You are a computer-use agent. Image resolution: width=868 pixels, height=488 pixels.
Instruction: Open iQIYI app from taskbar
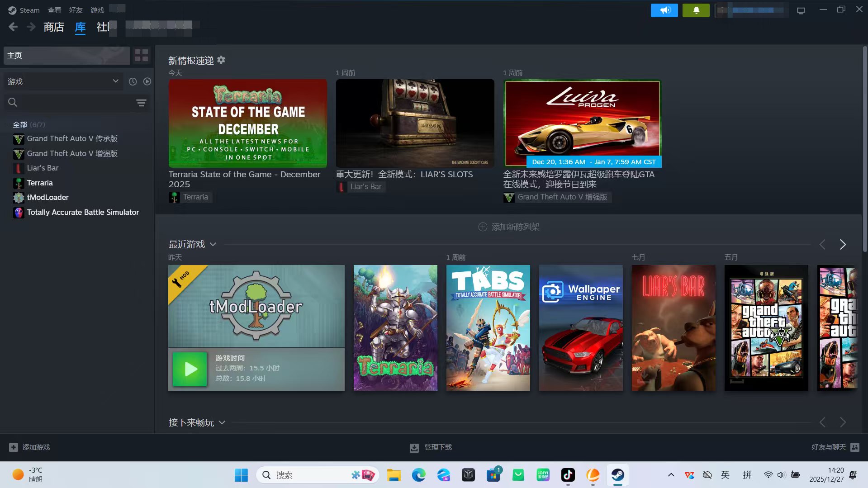pos(543,475)
